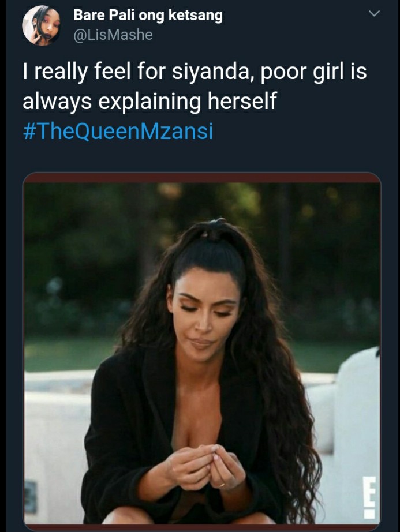Tap the E! network logo watermark
This screenshot has height=532, width=400.
[x=369, y=497]
